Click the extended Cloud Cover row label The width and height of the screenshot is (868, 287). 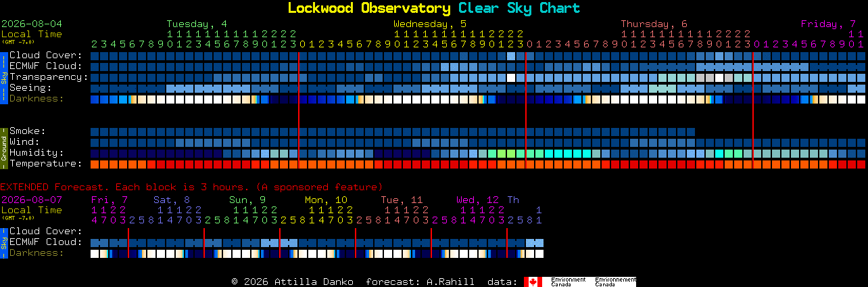pyautogui.click(x=46, y=231)
